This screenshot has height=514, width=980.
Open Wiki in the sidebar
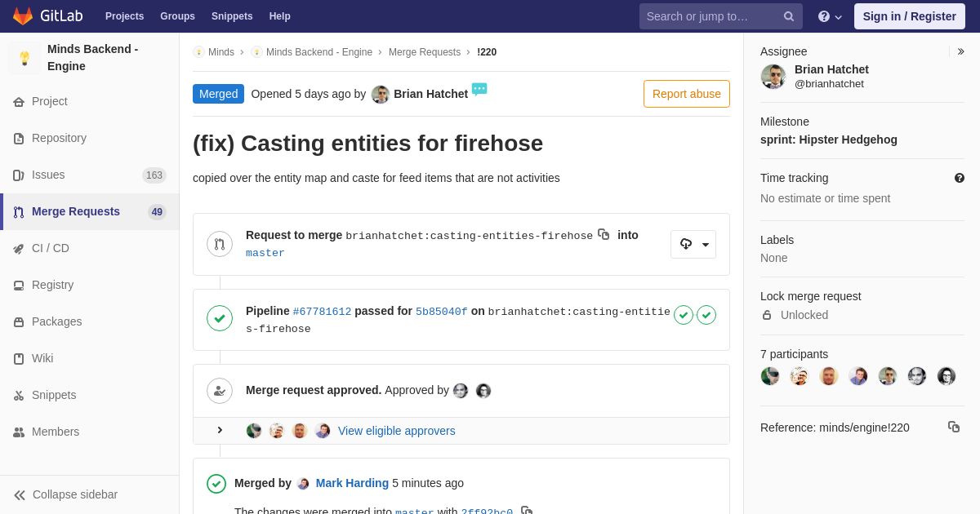click(x=90, y=358)
